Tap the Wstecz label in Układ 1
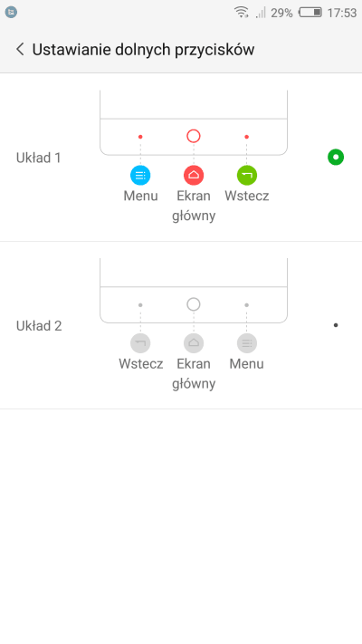Screen dimensions: 362x644 247,196
